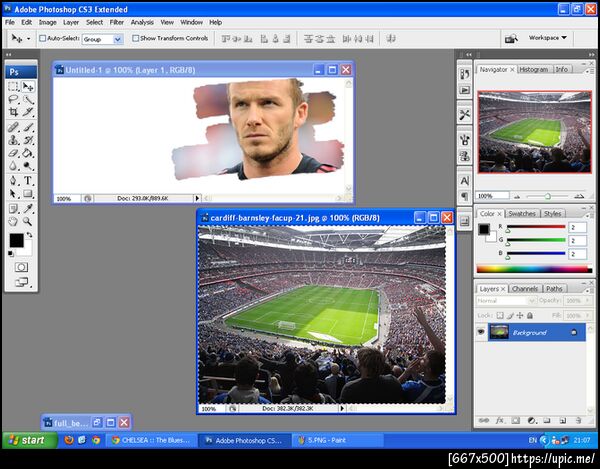This screenshot has width=600, height=469.
Task: Create a new layer
Action: point(562,420)
